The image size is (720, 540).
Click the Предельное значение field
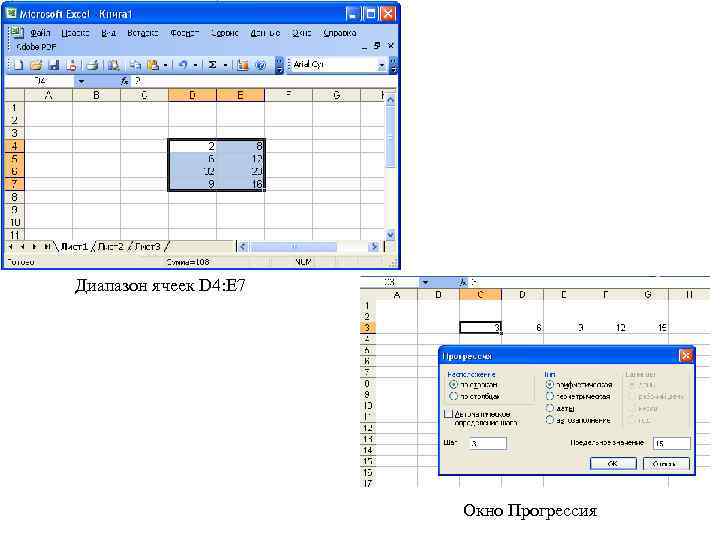point(671,443)
